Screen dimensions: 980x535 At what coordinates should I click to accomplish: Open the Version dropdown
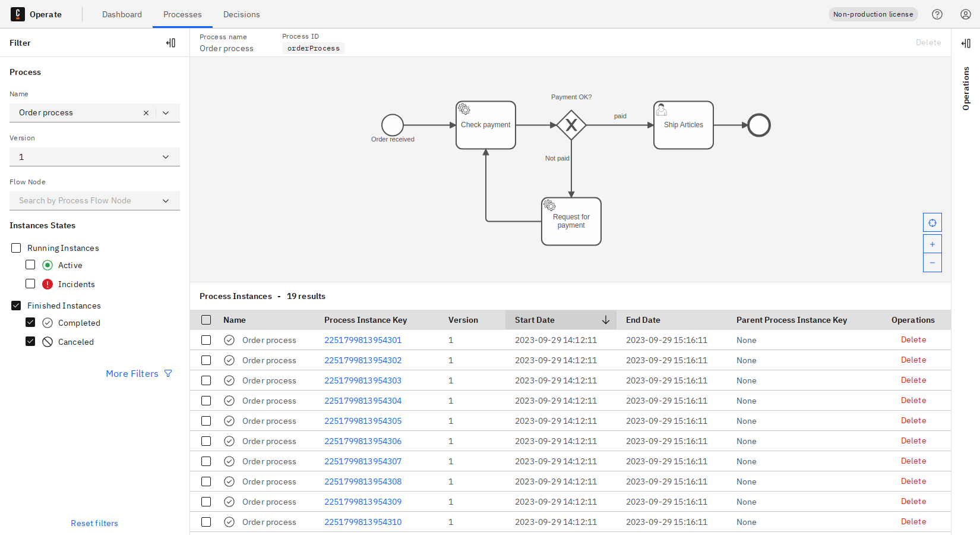click(x=166, y=156)
